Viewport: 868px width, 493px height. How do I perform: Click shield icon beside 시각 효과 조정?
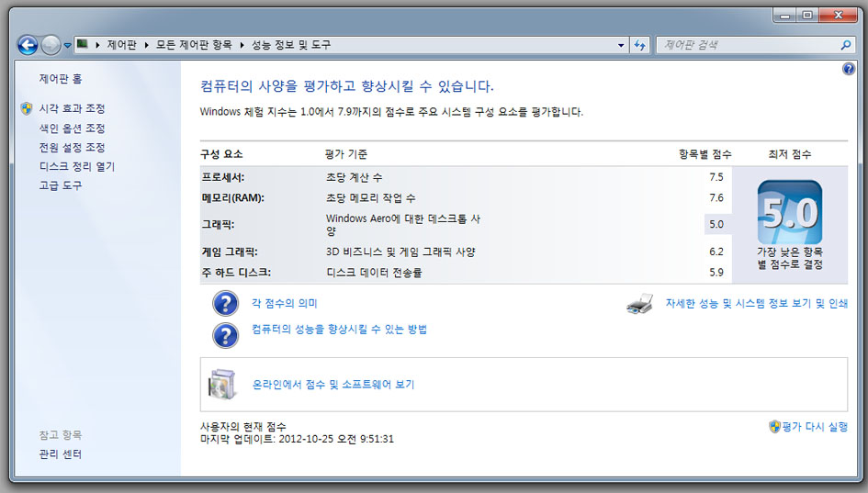pyautogui.click(x=27, y=108)
